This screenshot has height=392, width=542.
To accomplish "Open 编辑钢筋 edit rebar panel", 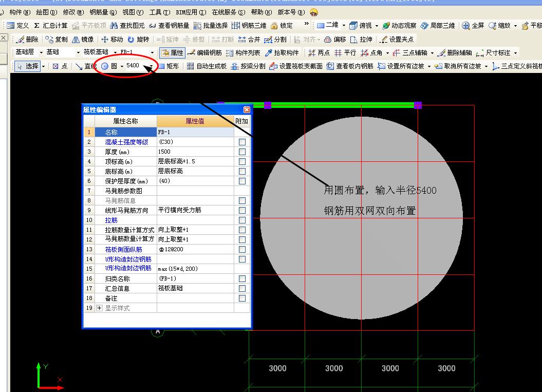I will (204, 53).
